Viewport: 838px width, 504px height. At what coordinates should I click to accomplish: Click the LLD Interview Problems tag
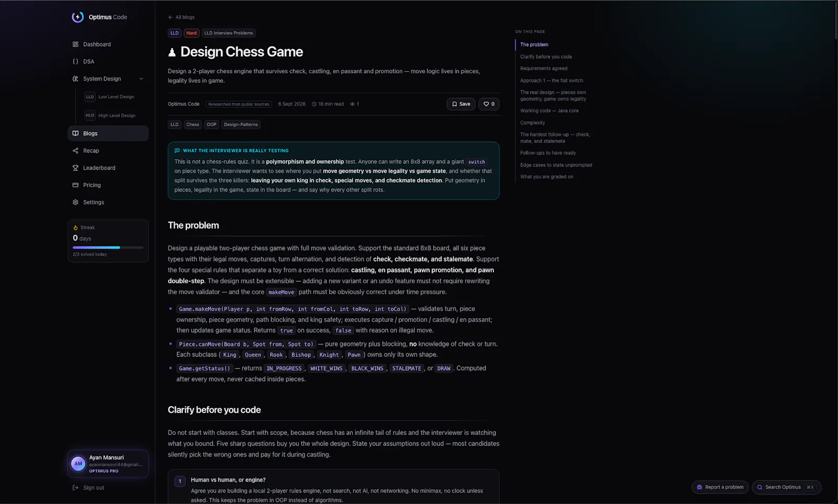[228, 33]
